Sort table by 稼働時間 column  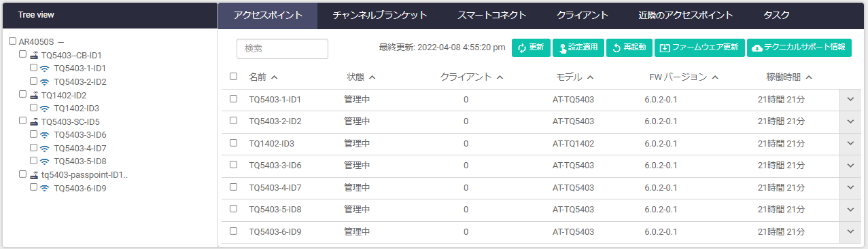[788, 77]
